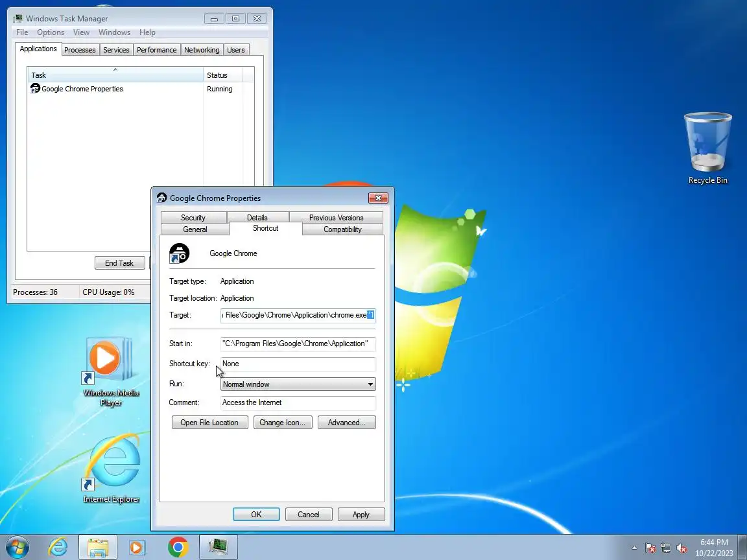
Task: Click the Windows Start orb
Action: [x=17, y=548]
